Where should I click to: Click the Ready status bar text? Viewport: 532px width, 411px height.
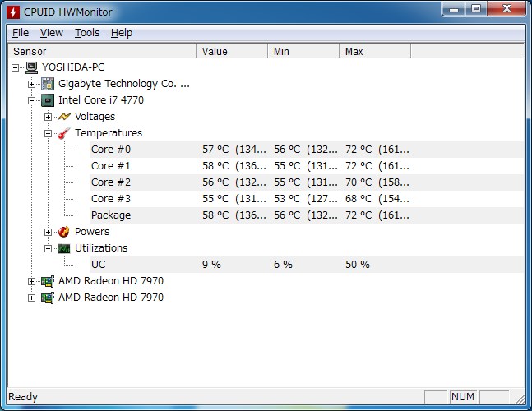(x=23, y=397)
